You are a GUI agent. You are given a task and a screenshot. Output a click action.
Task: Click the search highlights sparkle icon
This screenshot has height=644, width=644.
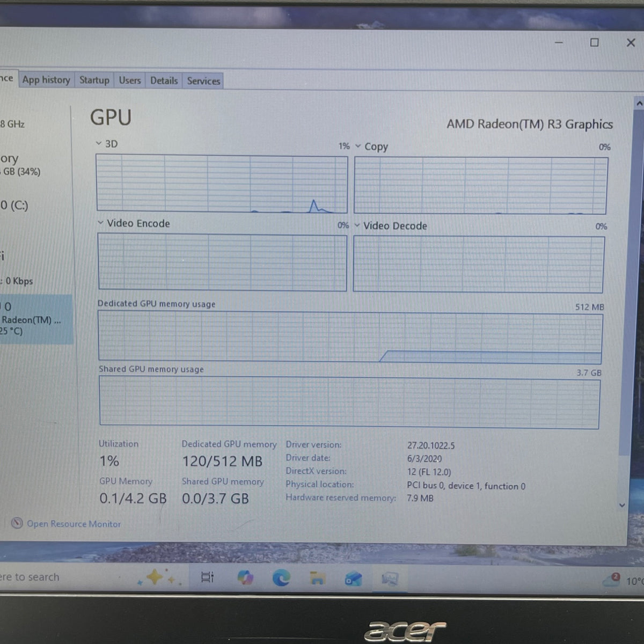point(156,577)
